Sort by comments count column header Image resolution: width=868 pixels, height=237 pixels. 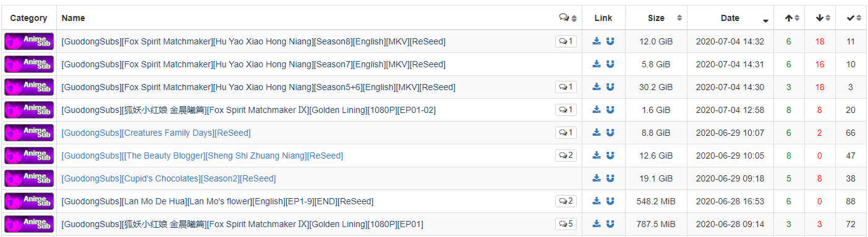pos(567,18)
